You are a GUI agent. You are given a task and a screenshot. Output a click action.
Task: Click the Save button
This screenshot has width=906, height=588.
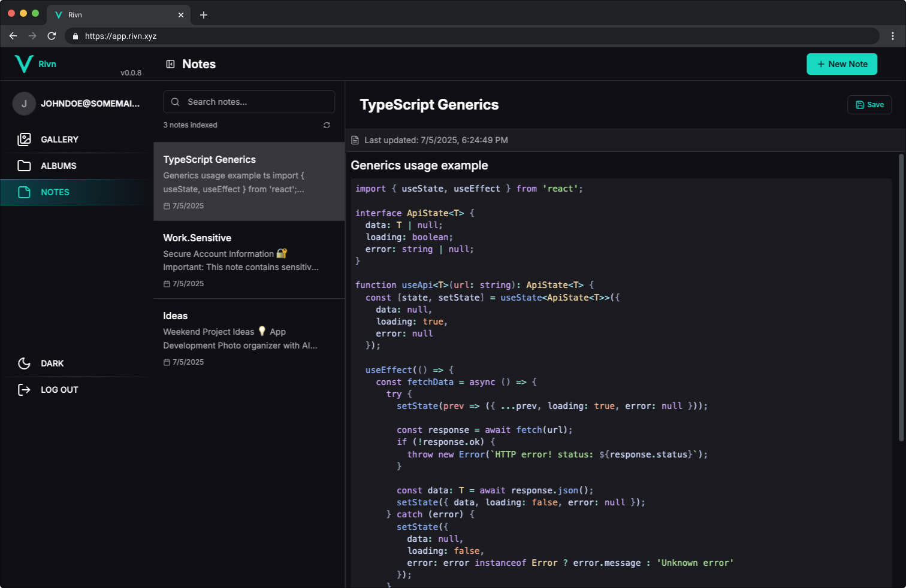(869, 105)
